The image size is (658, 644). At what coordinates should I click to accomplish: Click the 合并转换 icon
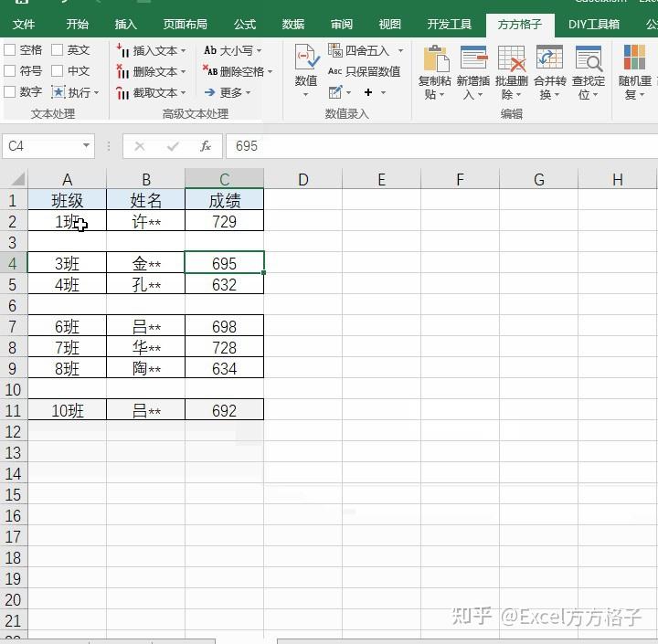tap(550, 58)
